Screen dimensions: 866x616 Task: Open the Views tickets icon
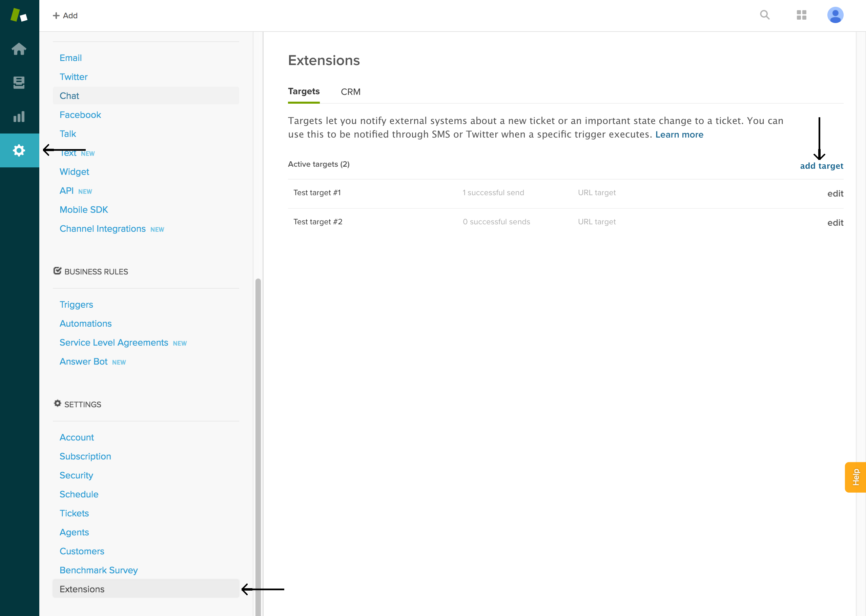(19, 82)
